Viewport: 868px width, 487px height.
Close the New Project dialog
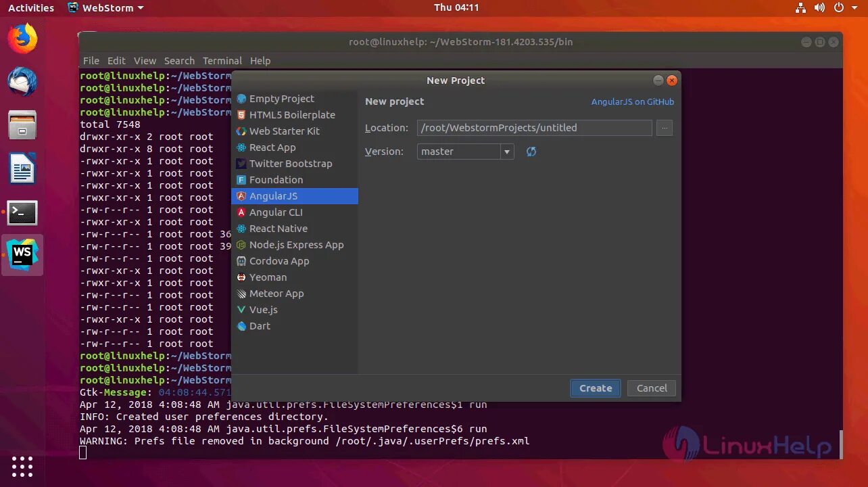pos(671,80)
